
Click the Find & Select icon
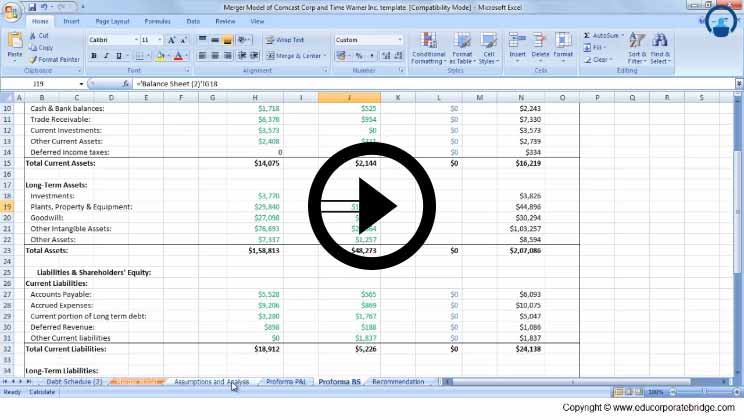(661, 47)
